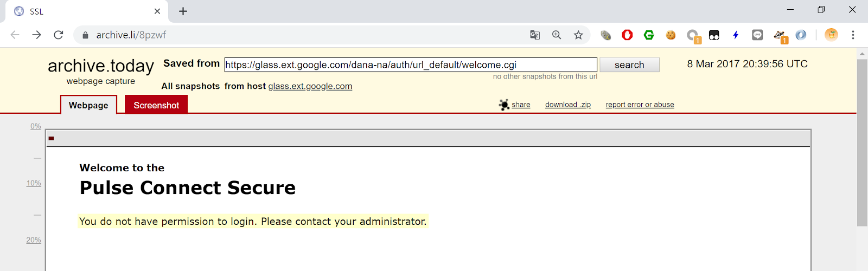This screenshot has width=868, height=271.
Task: Jump to the 10% page position marker
Action: click(x=34, y=183)
